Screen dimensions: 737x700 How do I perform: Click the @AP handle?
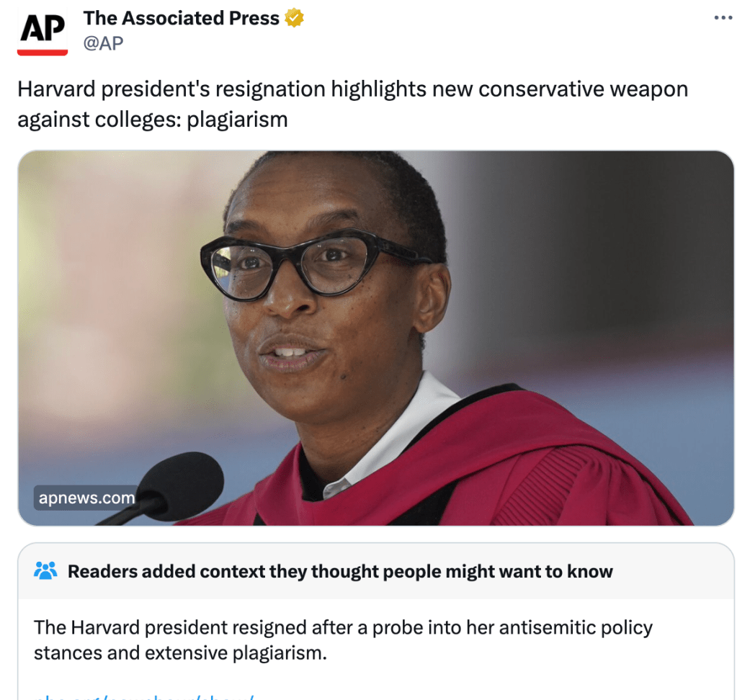104,43
